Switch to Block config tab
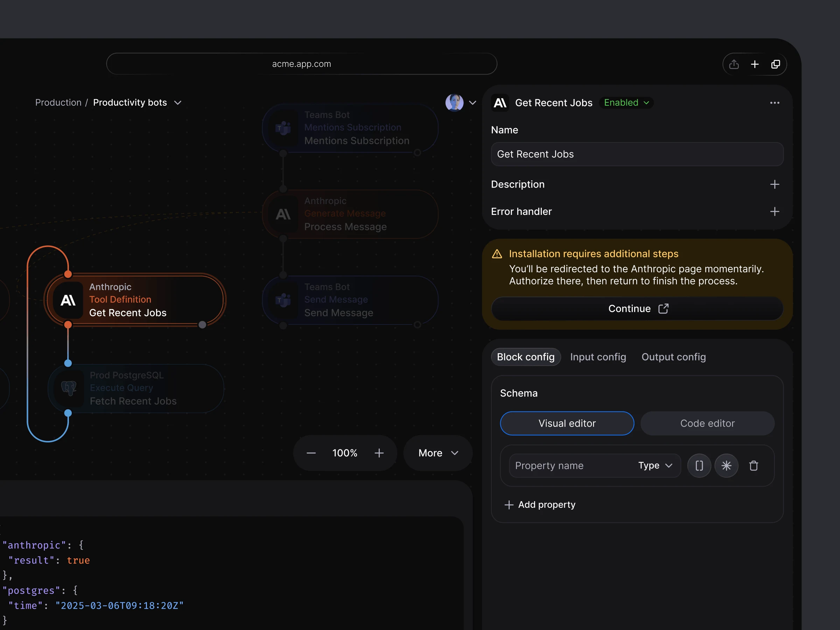This screenshot has width=840, height=630. pos(526,357)
